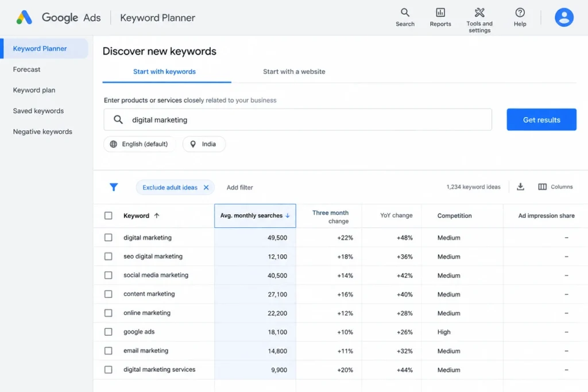This screenshot has width=588, height=392.
Task: Sort by Ad impression share column
Action: point(547,215)
